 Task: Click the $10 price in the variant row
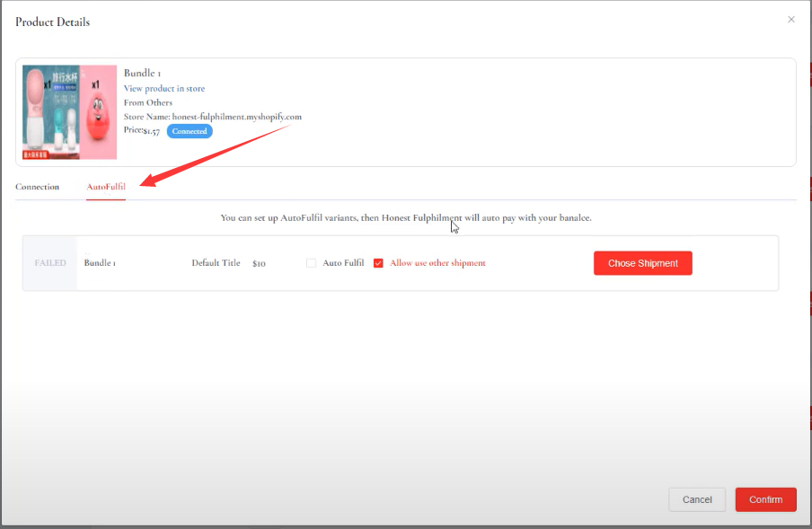(259, 263)
